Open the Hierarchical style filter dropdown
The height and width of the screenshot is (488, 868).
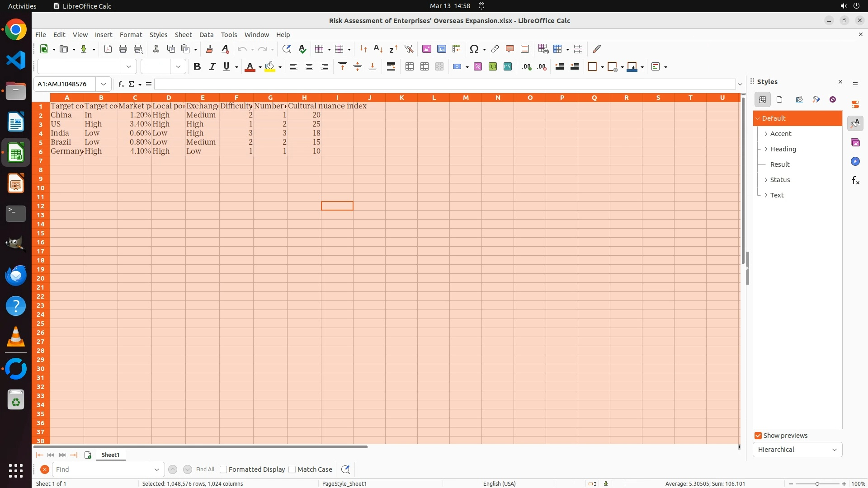pyautogui.click(x=797, y=450)
